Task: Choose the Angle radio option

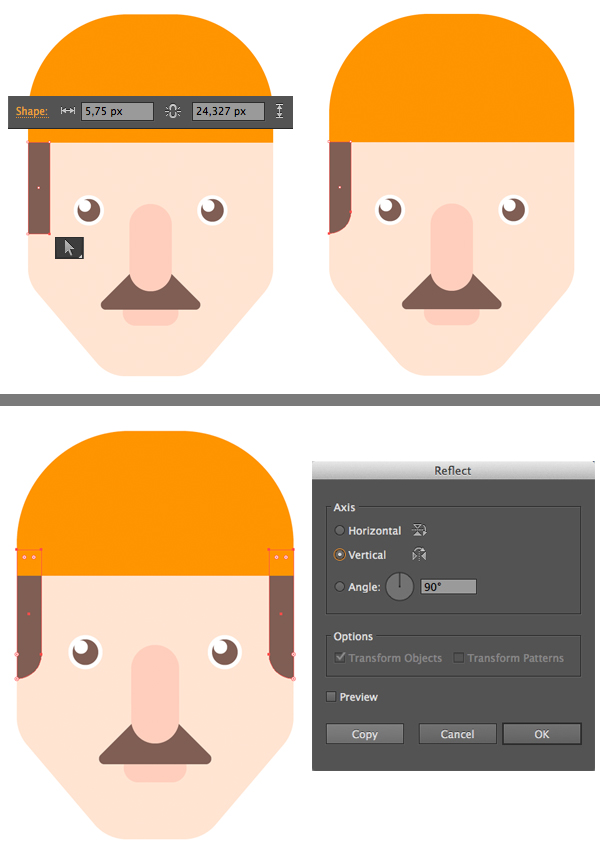Action: click(x=340, y=587)
